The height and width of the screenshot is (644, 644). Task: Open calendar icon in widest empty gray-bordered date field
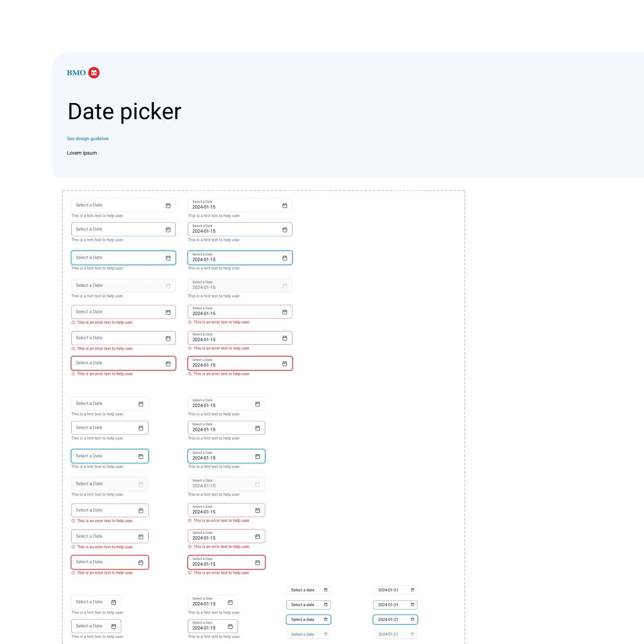(168, 206)
